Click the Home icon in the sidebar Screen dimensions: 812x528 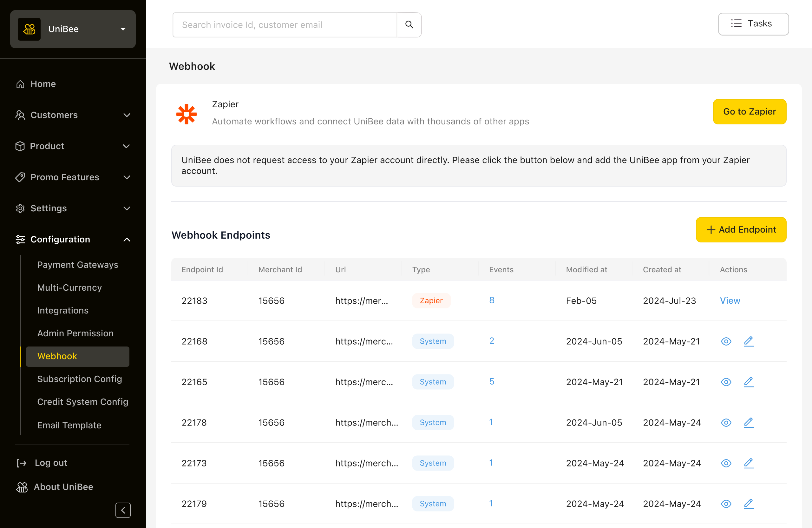[21, 84]
